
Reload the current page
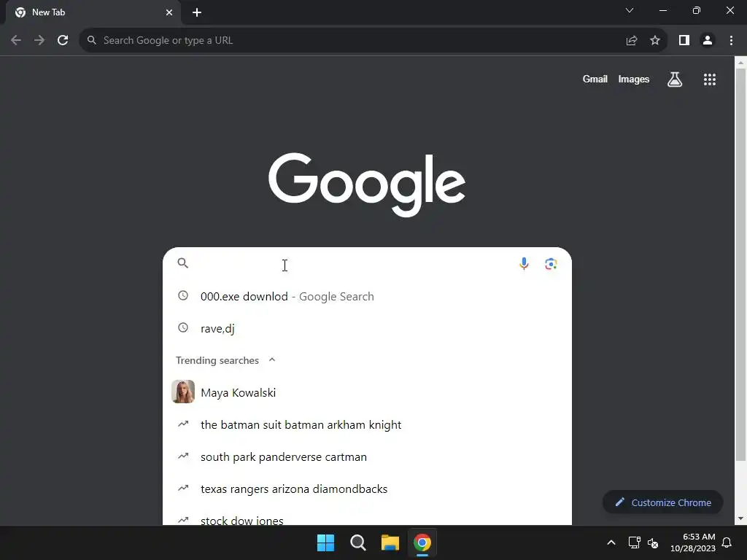coord(63,41)
